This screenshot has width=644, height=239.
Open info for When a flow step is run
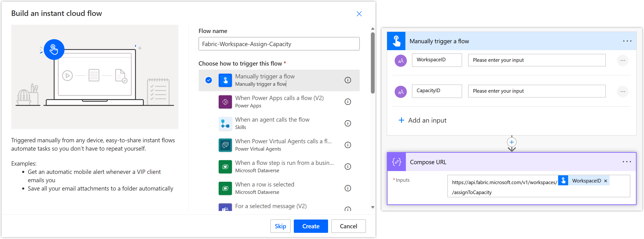coord(348,167)
